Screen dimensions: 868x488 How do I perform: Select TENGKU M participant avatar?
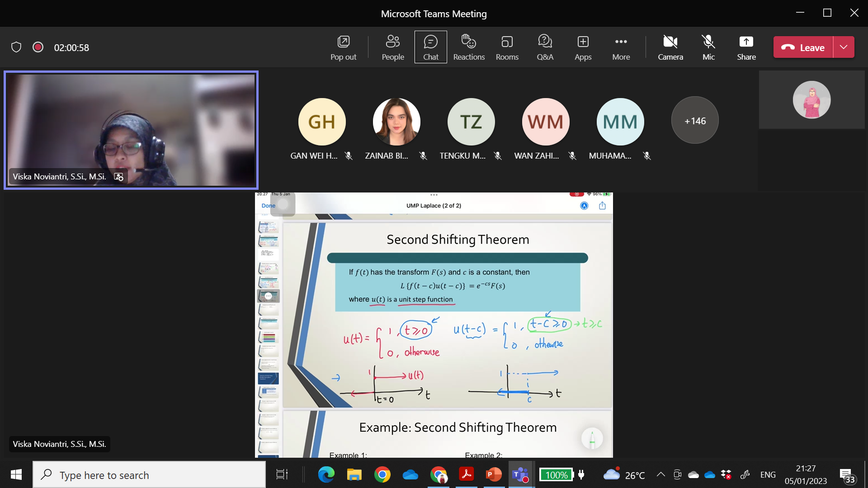point(471,122)
